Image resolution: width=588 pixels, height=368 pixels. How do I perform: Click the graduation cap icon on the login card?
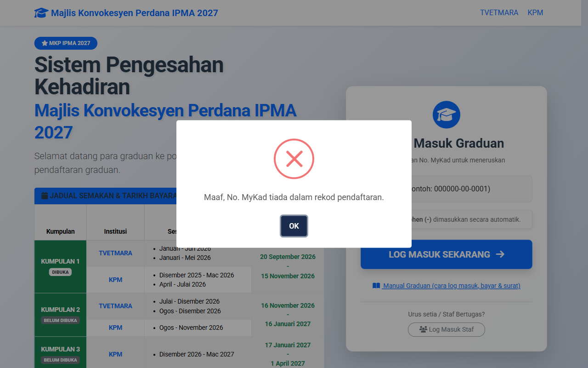447,115
